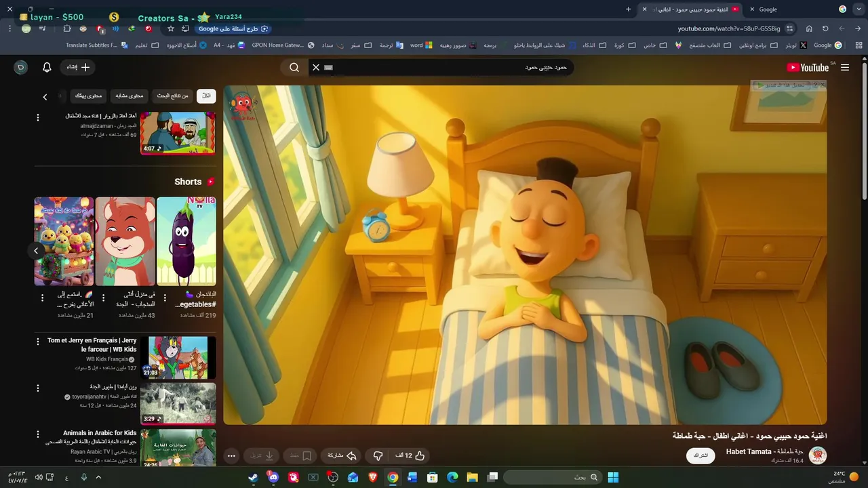Open Habet Tamata channel name link
This screenshot has height=488, width=868.
[765, 451]
